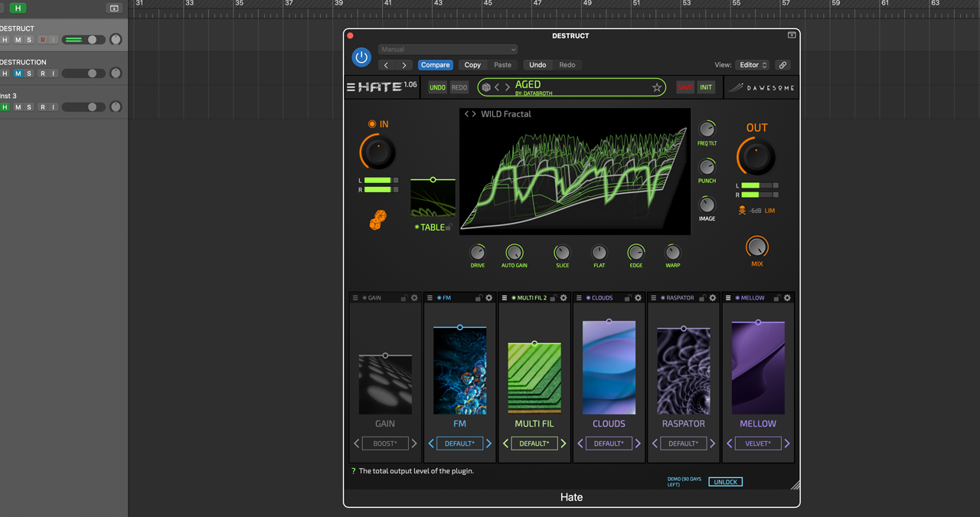Open MELLOW module gear settings
The image size is (980, 517).
787,298
